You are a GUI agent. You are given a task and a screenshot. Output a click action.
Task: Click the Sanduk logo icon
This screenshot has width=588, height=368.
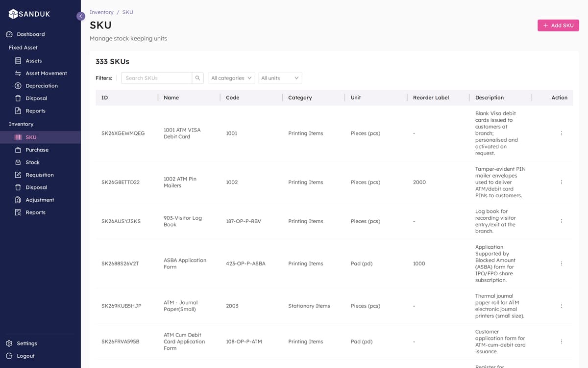point(13,14)
